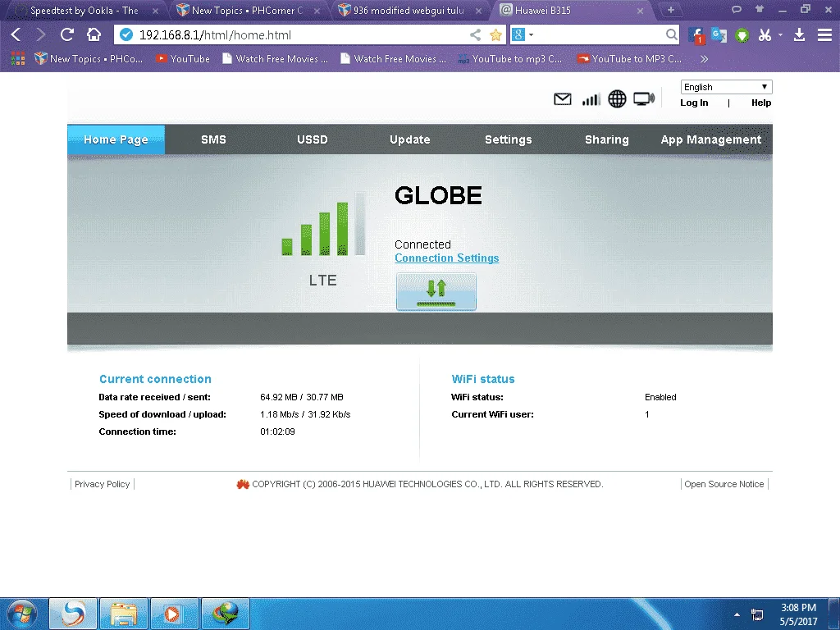840x630 pixels.
Task: Open the Settings menu tab
Action: [509, 139]
